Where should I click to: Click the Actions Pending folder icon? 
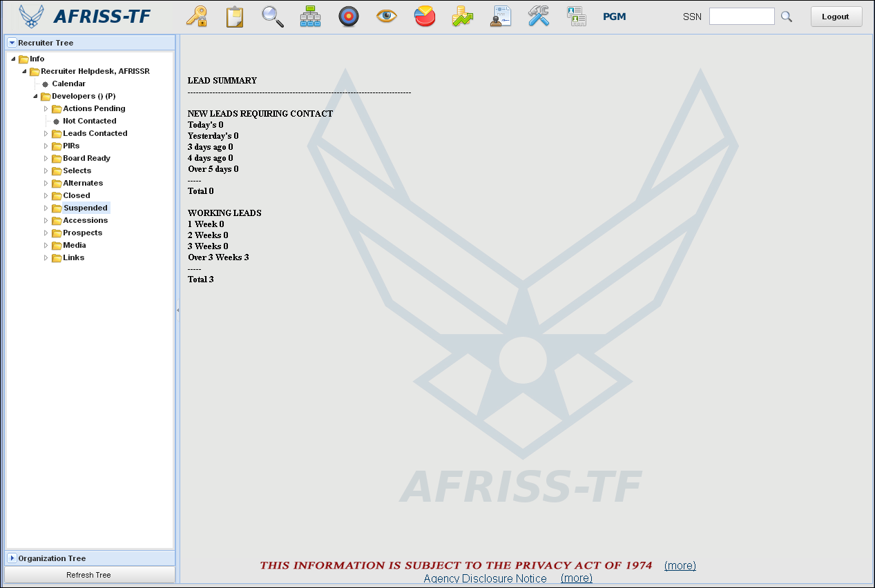[57, 108]
